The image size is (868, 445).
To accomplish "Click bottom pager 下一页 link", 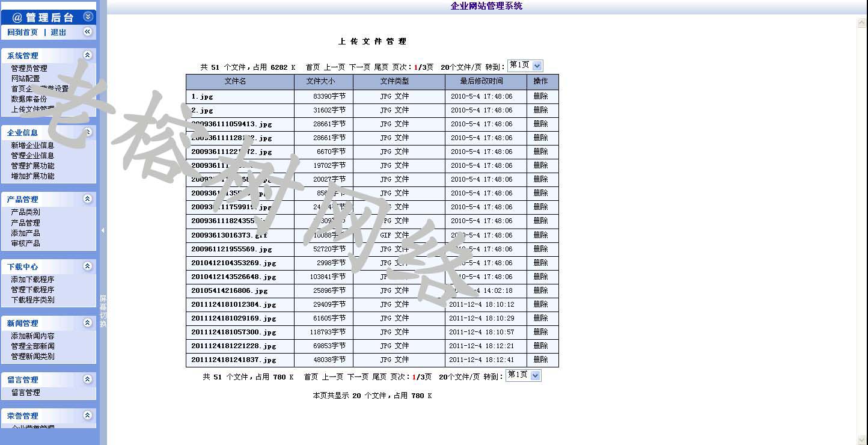I will click(x=358, y=377).
